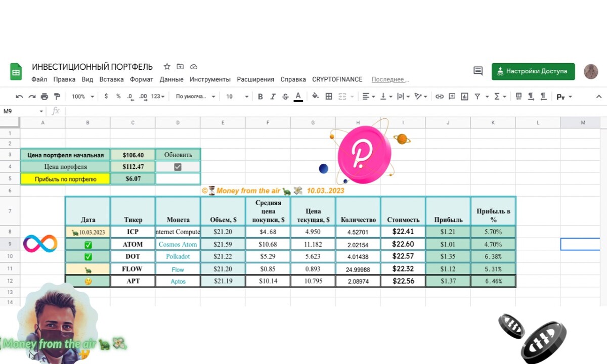
Task: Click the print icon
Action: [x=45, y=97]
